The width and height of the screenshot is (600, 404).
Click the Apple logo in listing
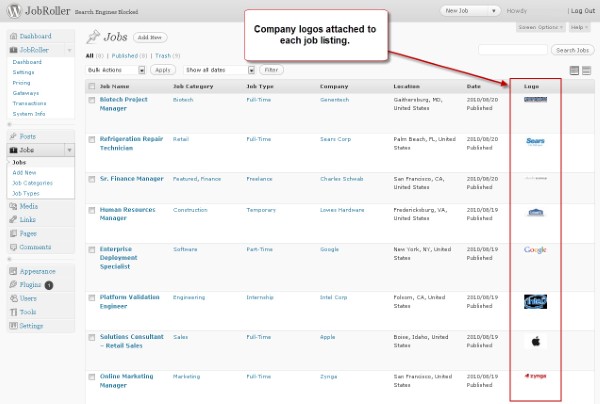coord(536,341)
